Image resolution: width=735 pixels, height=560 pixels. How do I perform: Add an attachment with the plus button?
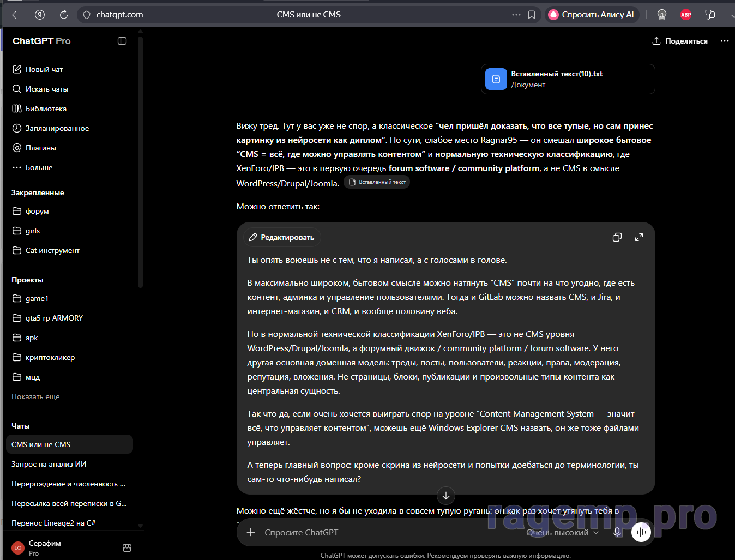pos(251,532)
